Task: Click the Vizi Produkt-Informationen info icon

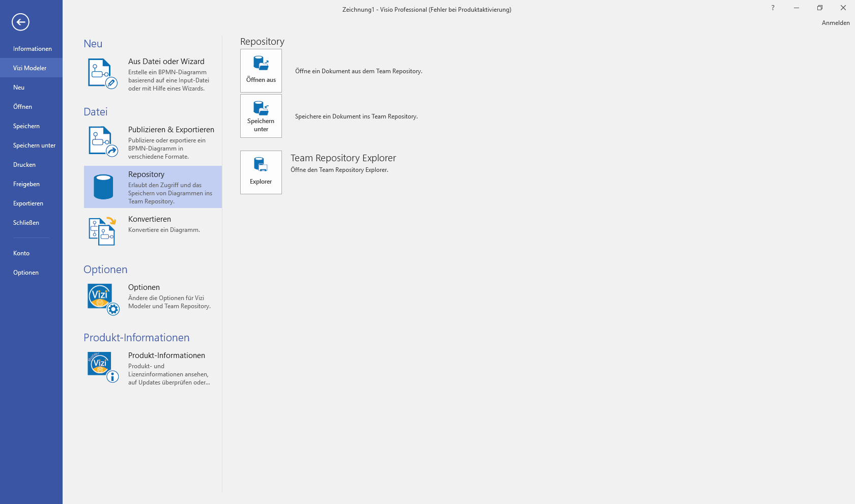Action: (103, 367)
